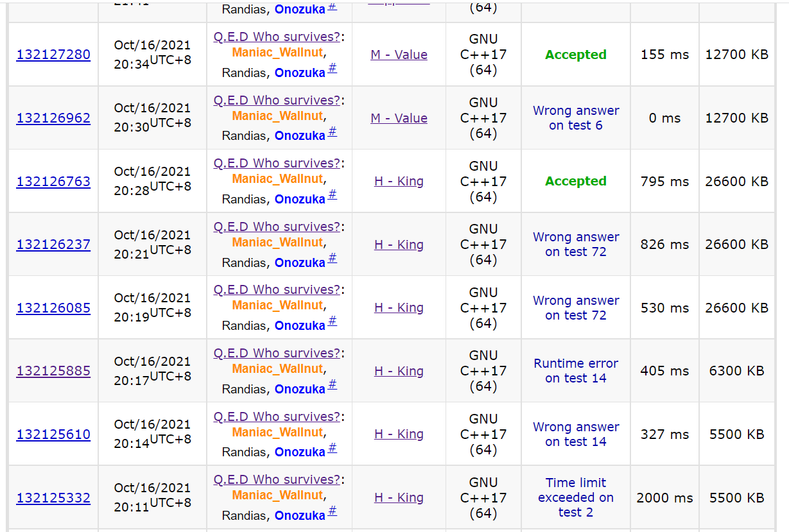The image size is (789, 532).
Task: Click the # superscript in submission 132125610 row
Action: [332, 448]
